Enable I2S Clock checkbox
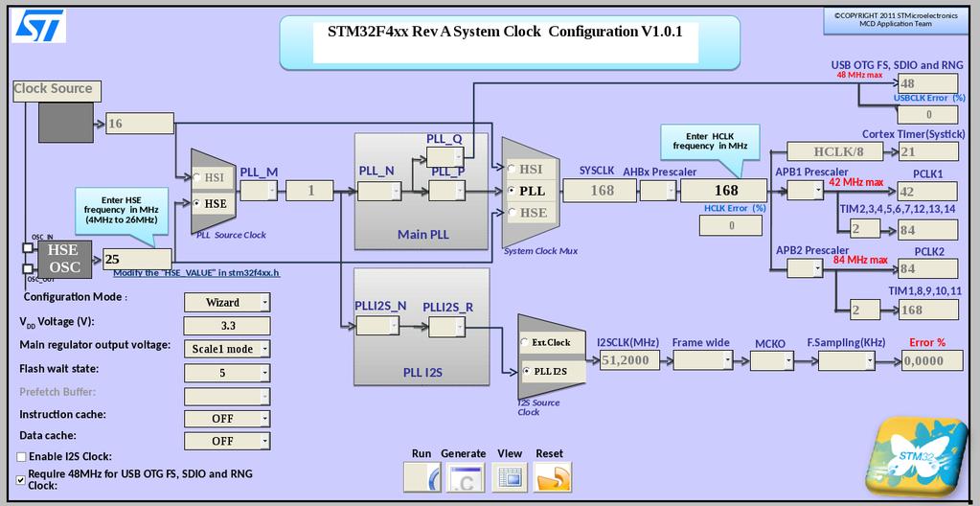The width and height of the screenshot is (980, 506). click(21, 457)
